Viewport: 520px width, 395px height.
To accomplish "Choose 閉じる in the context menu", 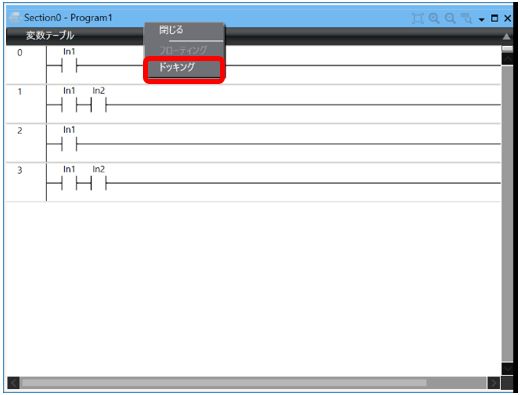I will pos(184,31).
